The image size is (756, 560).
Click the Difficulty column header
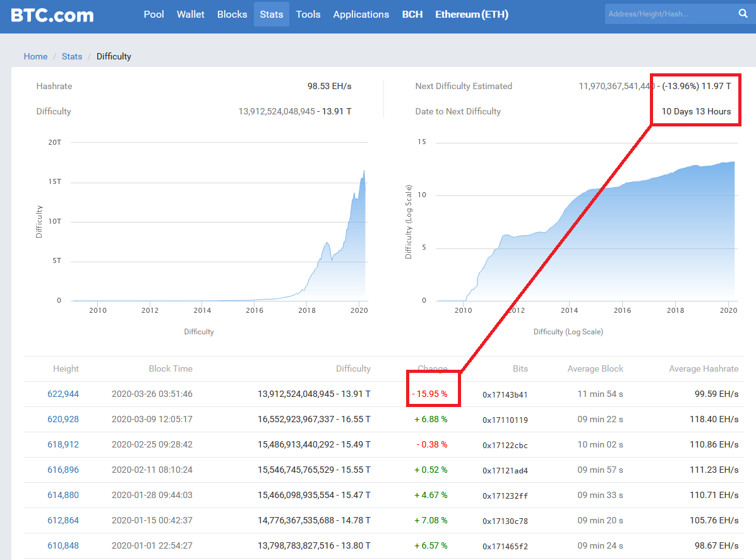coord(354,368)
